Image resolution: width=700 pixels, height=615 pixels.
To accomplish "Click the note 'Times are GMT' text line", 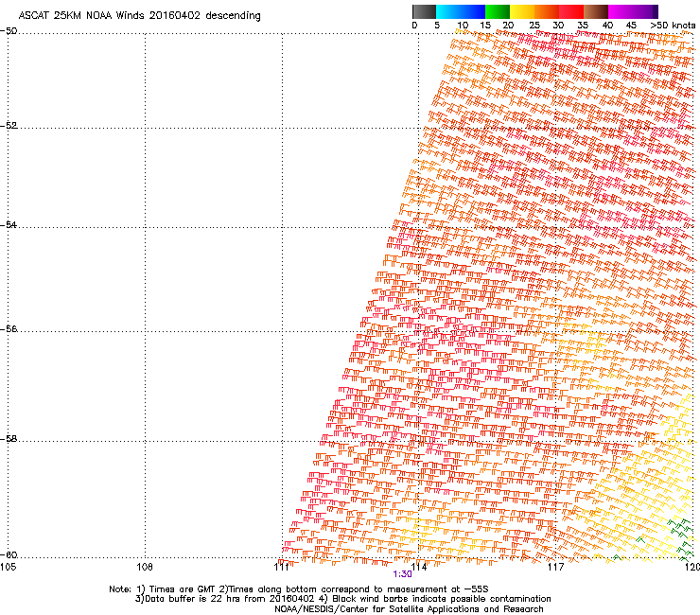I will 299,589.
